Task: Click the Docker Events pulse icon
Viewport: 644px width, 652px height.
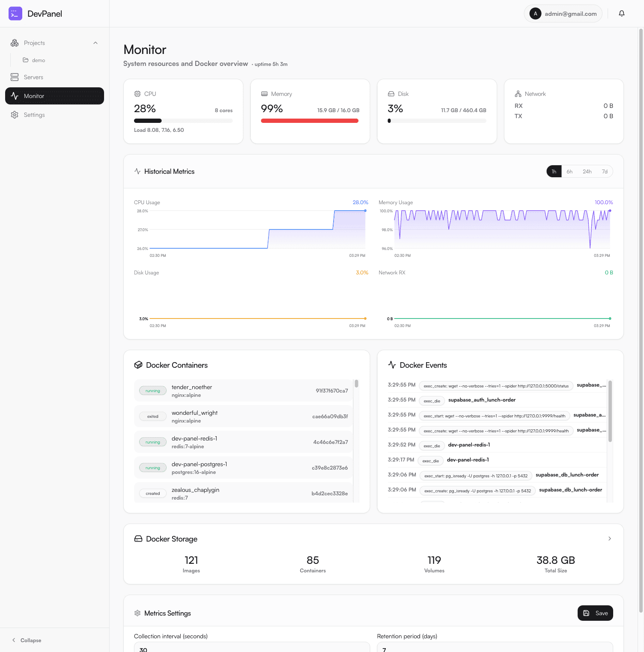Action: click(392, 365)
